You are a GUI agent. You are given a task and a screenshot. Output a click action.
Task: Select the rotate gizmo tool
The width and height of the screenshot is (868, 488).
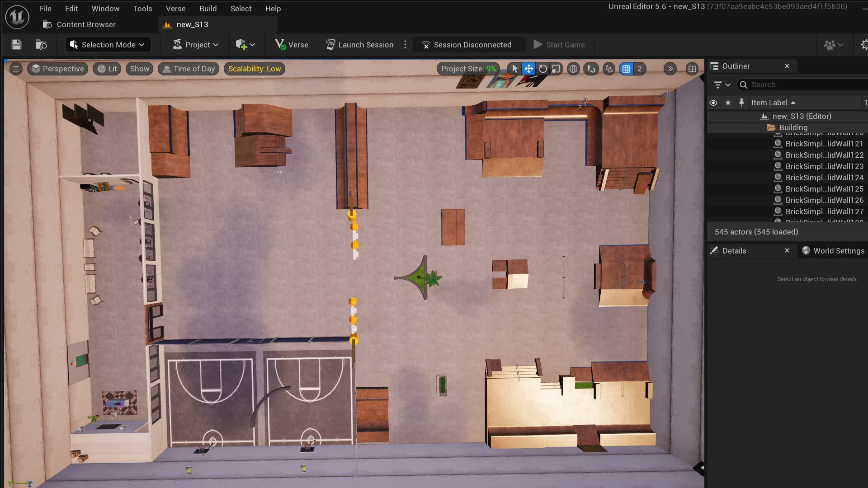click(x=542, y=69)
